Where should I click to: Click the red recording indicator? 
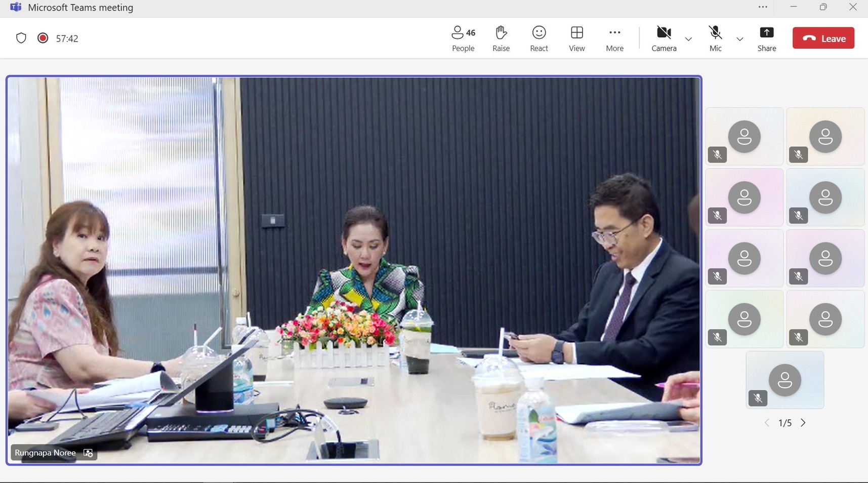tap(43, 38)
